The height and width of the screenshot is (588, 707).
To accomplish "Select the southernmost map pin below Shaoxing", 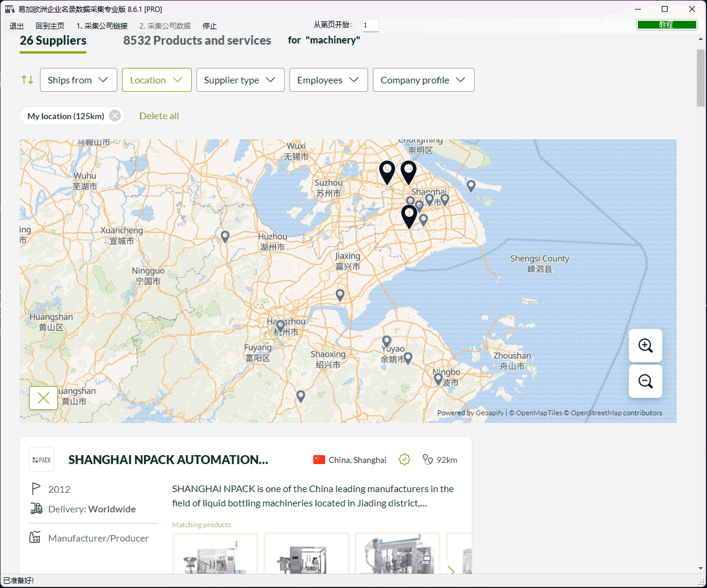I will coord(301,396).
